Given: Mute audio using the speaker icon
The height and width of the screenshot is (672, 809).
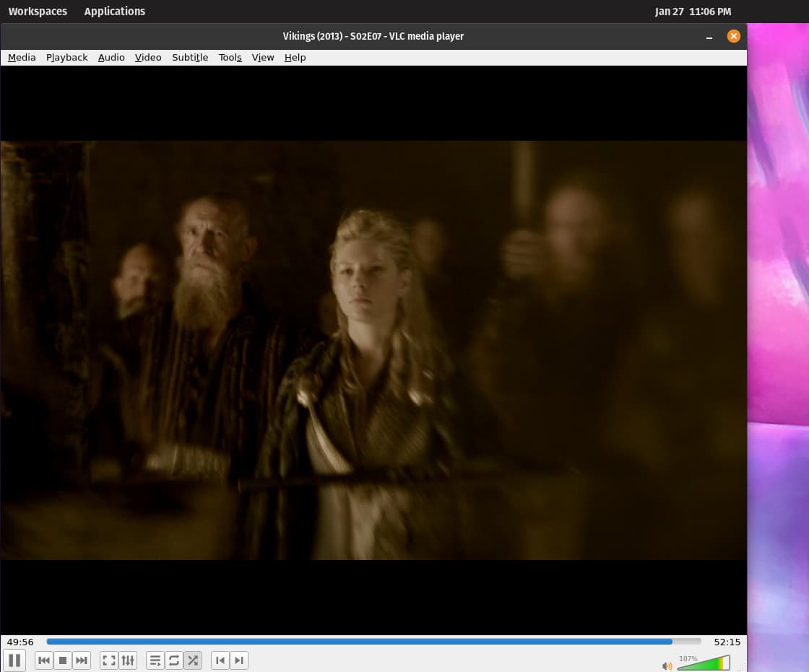Looking at the screenshot, I should pyautogui.click(x=667, y=666).
